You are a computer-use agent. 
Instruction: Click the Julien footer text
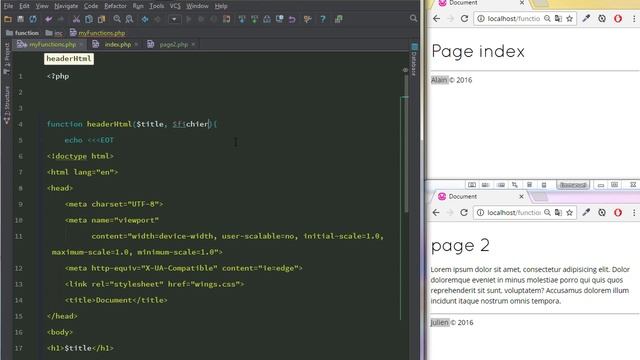tap(440, 322)
